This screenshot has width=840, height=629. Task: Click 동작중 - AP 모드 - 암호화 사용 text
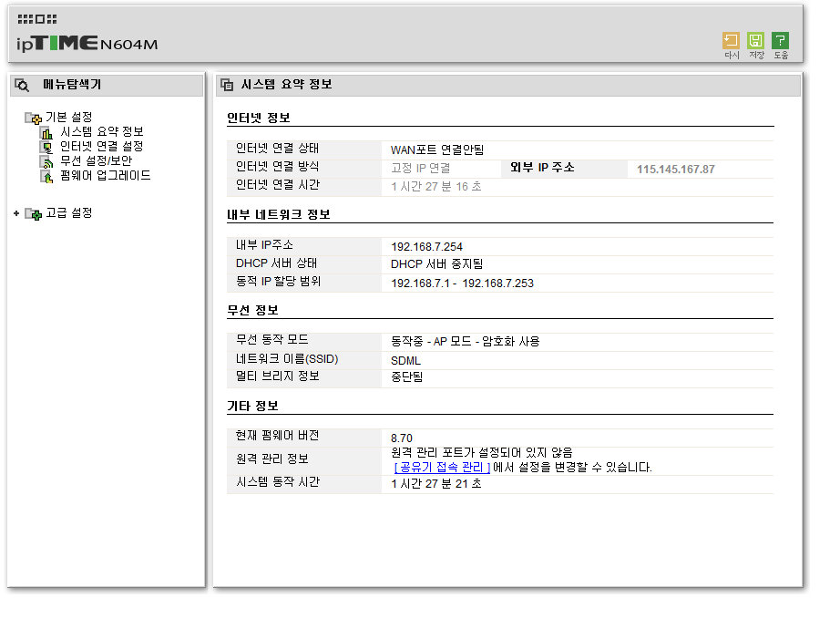(x=465, y=342)
